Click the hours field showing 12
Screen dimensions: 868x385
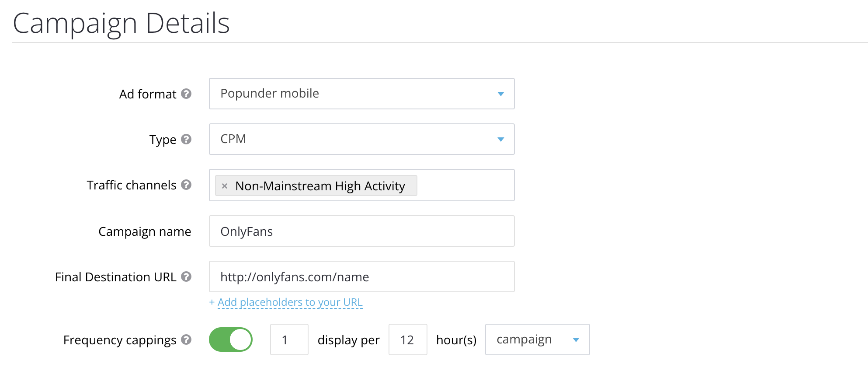coord(407,340)
